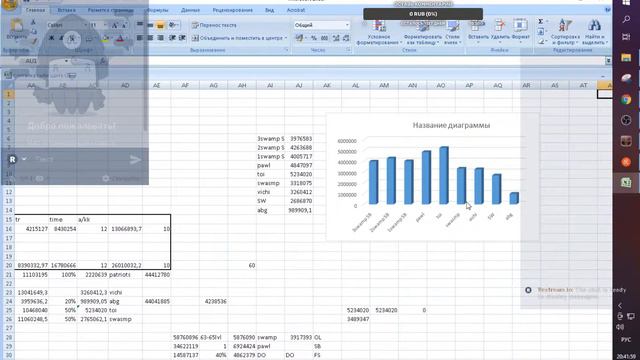Click the Fill down icon in editing group
640x360 pixels.
pos(540,31)
